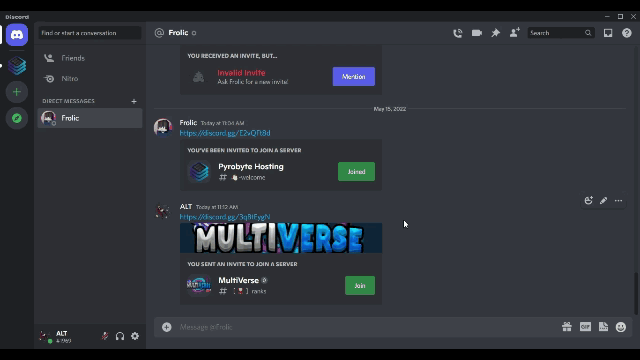Image resolution: width=640 pixels, height=360 pixels.
Task: Click the ALT user avatar in bottom panel
Action: [45, 336]
